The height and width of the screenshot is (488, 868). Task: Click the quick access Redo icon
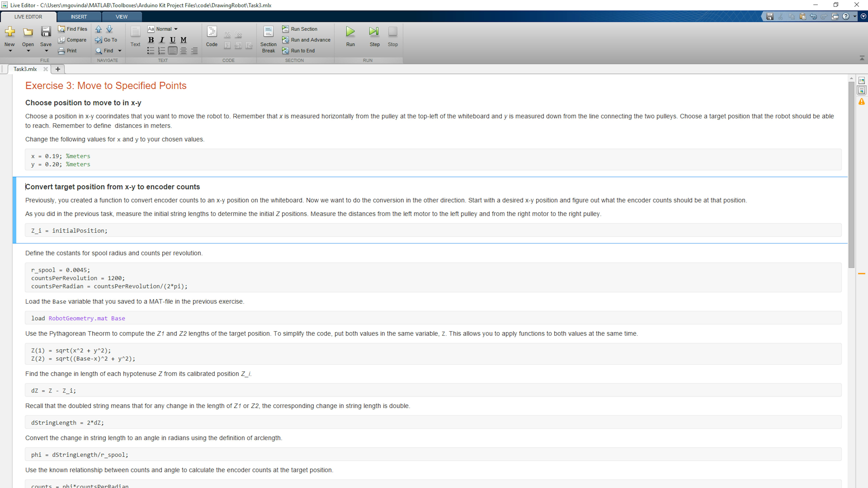tap(824, 16)
